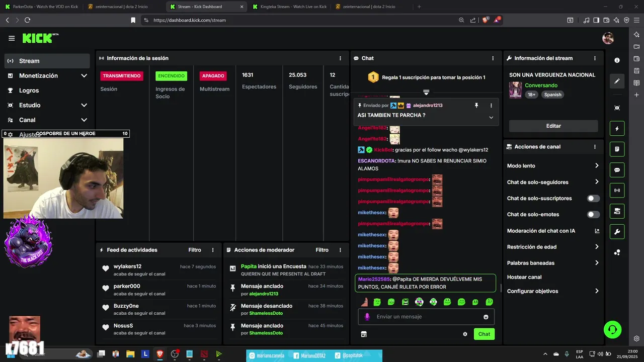644x362 pixels.
Task: Open the info icon in right toolbar
Action: tap(617, 60)
